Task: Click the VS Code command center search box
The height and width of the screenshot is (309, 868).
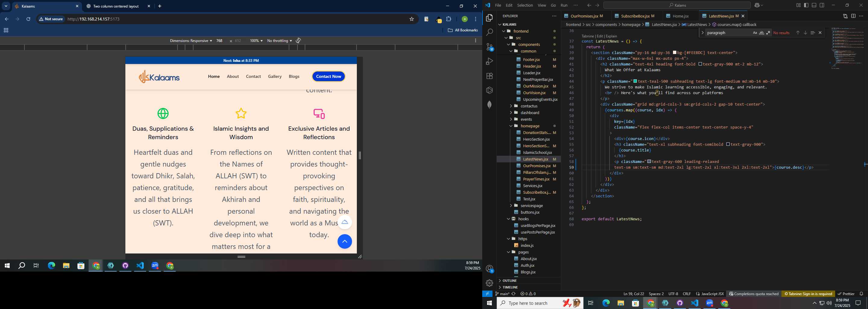Action: pos(677,5)
